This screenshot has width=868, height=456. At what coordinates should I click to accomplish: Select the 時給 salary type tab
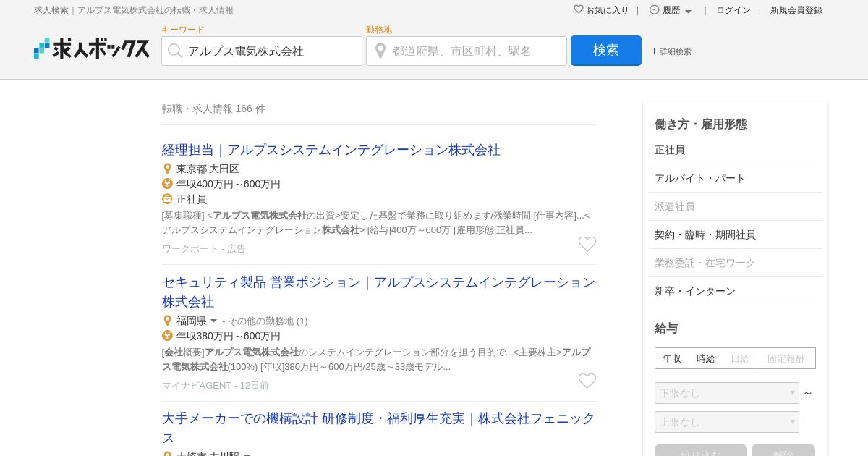[706, 358]
